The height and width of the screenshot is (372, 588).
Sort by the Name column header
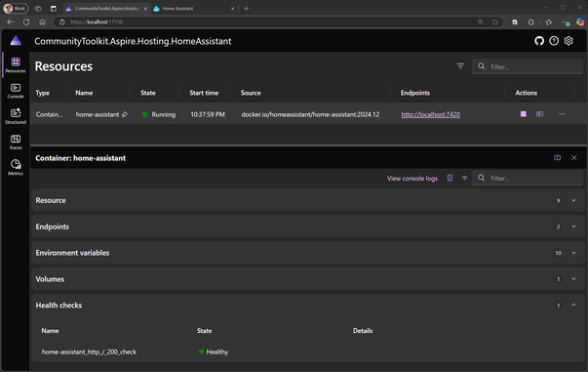click(84, 93)
